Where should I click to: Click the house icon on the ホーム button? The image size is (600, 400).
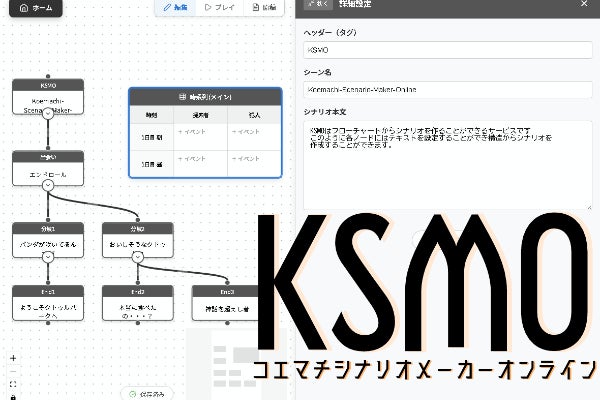coord(24,8)
